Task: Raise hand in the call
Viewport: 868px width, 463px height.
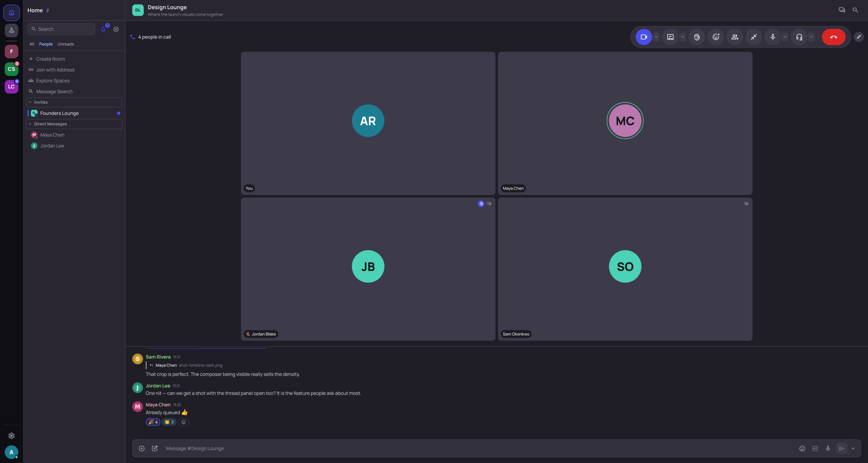Action: (697, 37)
